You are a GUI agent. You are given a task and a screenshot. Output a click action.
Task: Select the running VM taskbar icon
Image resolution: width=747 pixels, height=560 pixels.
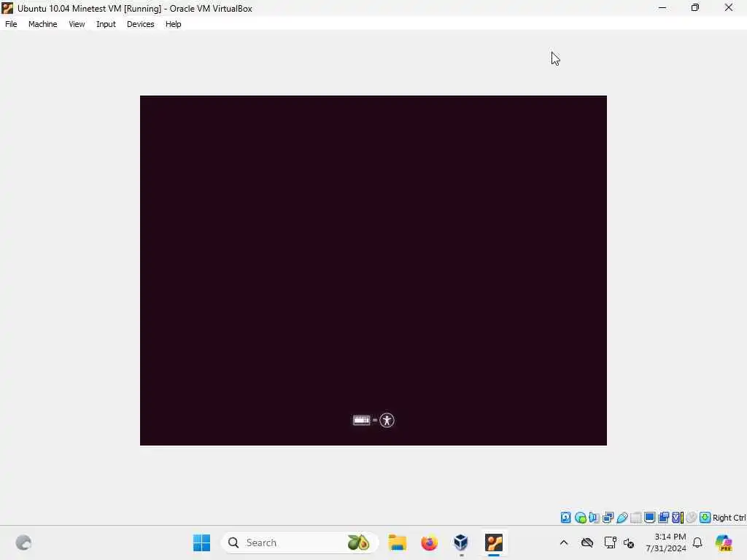tap(494, 542)
